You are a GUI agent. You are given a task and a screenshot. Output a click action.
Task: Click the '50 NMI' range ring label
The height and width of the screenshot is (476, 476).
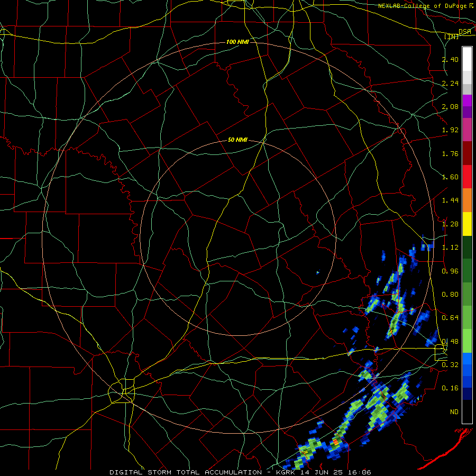237,140
